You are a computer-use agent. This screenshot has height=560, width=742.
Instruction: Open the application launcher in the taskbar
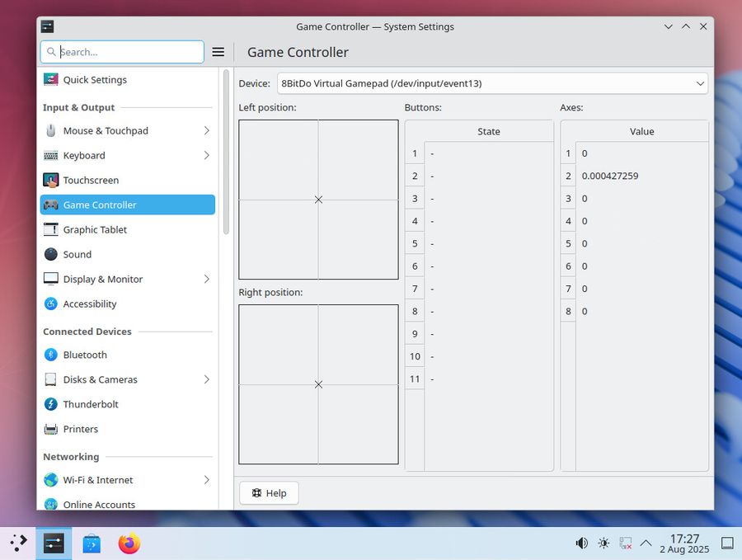pos(18,543)
